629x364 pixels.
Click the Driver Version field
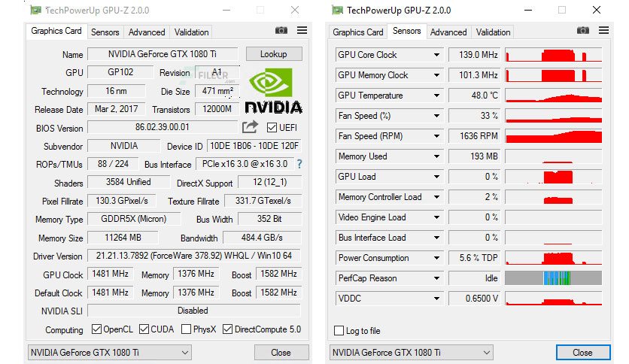point(194,256)
